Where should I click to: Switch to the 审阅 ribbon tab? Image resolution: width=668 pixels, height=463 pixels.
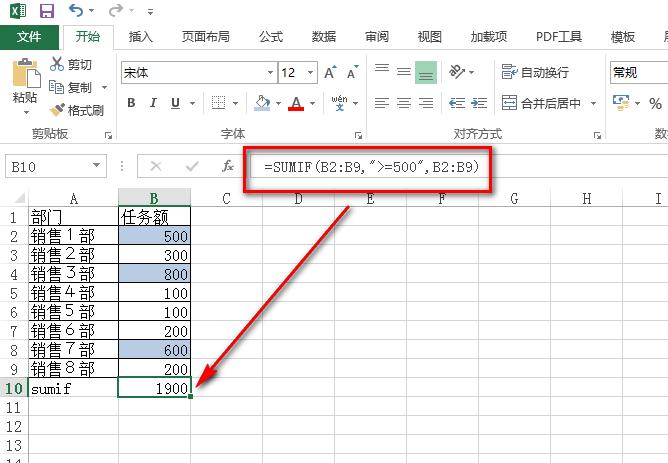click(x=377, y=37)
